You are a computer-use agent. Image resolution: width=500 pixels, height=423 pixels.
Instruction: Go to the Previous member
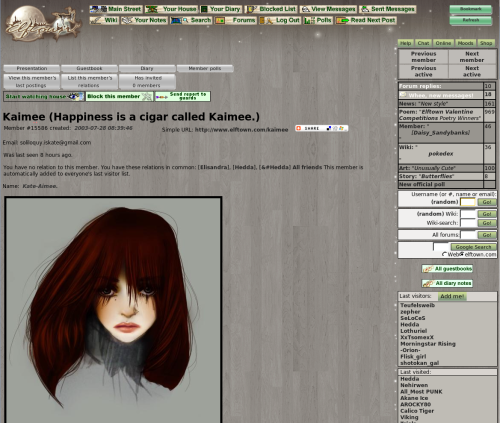coord(423,57)
